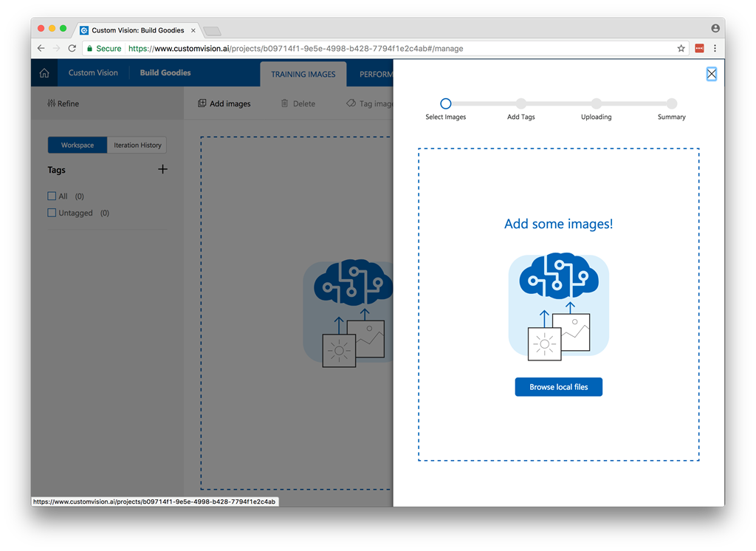Switch to Iteration History view
Screen dimensions: 756x551
click(137, 145)
